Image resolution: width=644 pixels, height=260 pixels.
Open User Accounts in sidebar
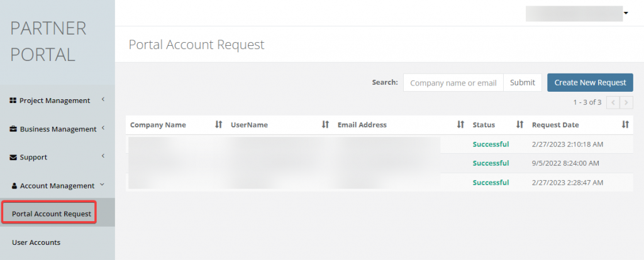36,242
